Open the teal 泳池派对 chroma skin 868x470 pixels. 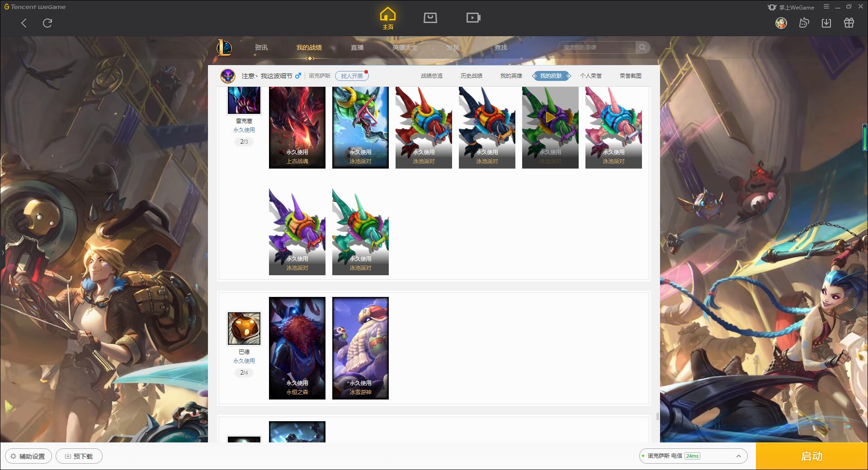360,232
